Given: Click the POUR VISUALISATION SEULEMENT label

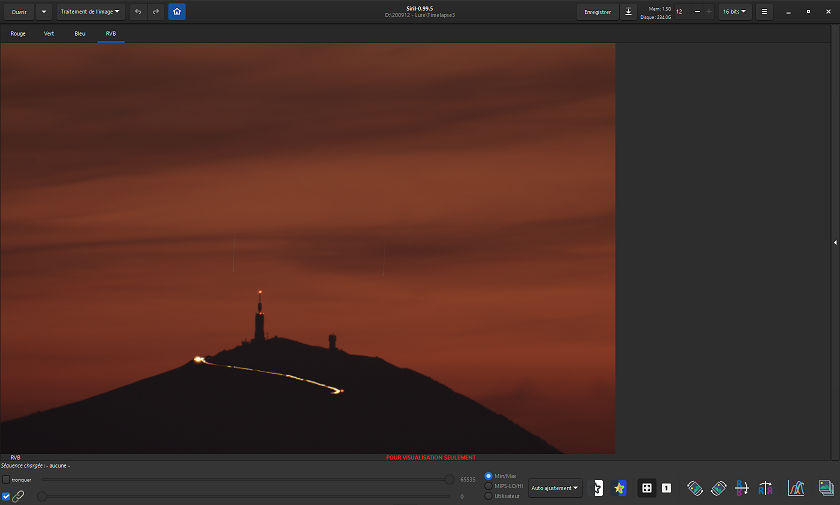Looking at the screenshot, I should pyautogui.click(x=431, y=457).
